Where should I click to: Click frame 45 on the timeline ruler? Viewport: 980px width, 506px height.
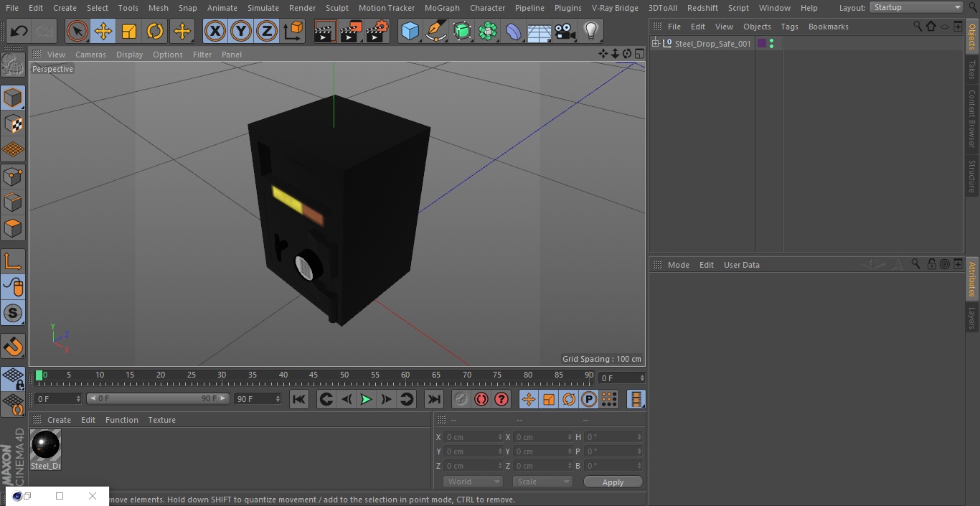pos(314,375)
